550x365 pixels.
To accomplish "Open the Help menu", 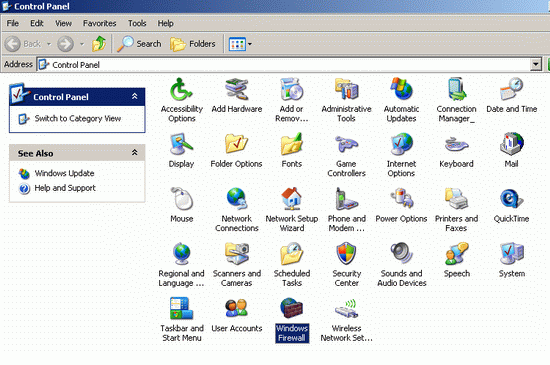I will (166, 23).
